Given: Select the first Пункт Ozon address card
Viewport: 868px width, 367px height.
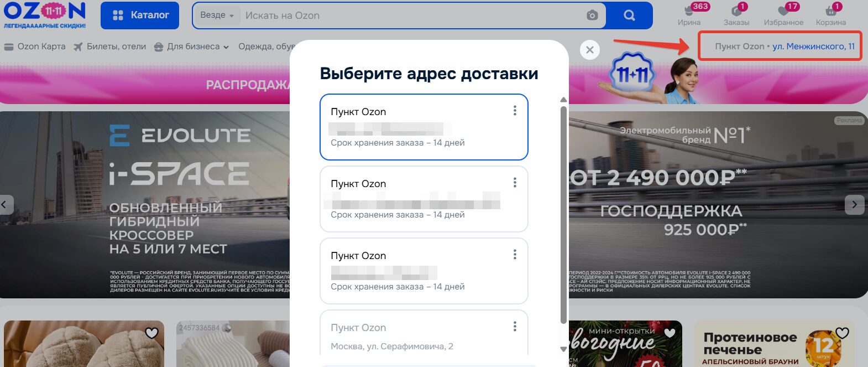Looking at the screenshot, I should pos(424,127).
